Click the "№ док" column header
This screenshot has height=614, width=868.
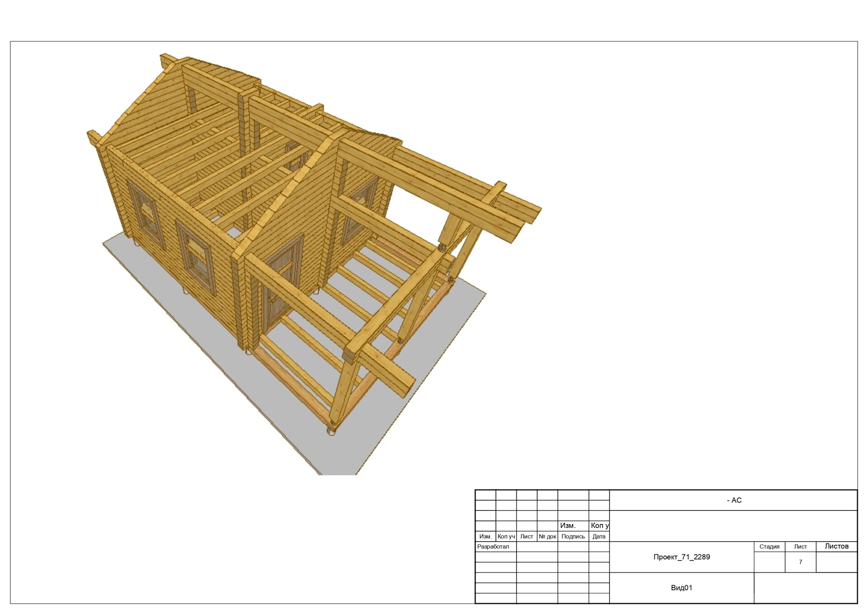[x=547, y=537]
